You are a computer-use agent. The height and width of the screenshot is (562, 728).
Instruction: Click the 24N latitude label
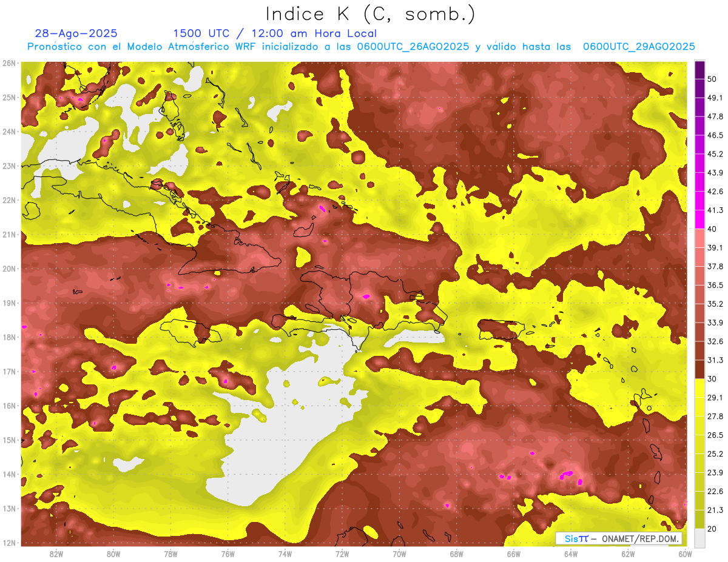click(x=10, y=132)
